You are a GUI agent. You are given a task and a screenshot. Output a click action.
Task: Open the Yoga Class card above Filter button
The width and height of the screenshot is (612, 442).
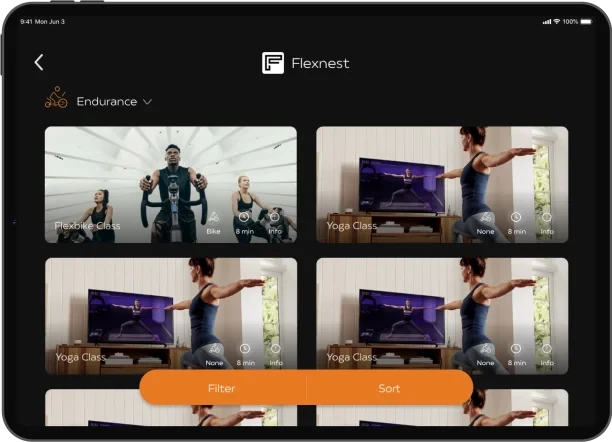tap(171, 316)
